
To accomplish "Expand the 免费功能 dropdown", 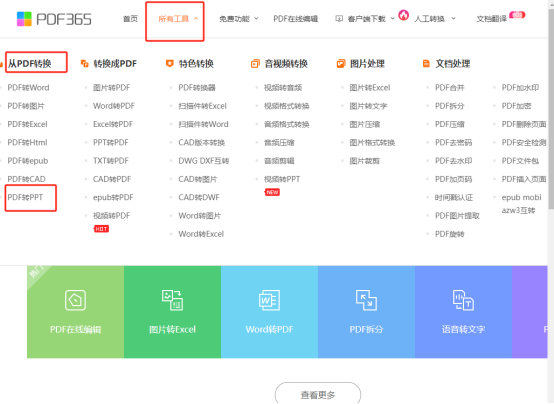I will [x=238, y=19].
